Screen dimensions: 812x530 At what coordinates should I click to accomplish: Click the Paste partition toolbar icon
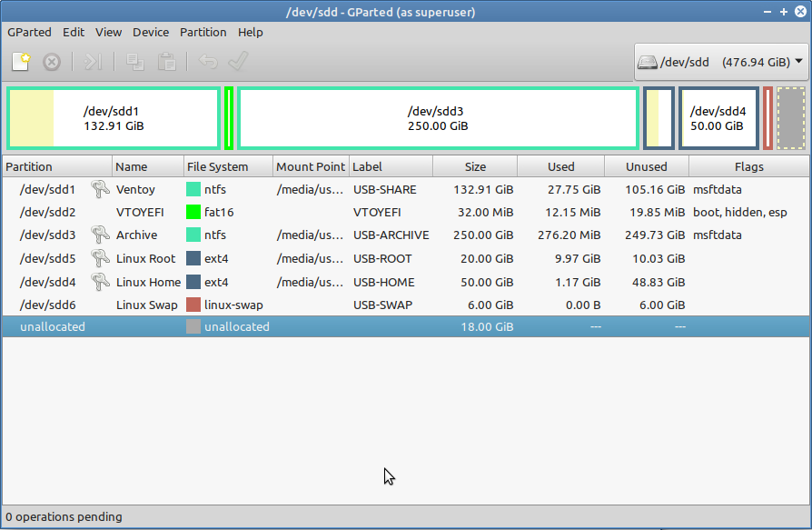click(167, 62)
